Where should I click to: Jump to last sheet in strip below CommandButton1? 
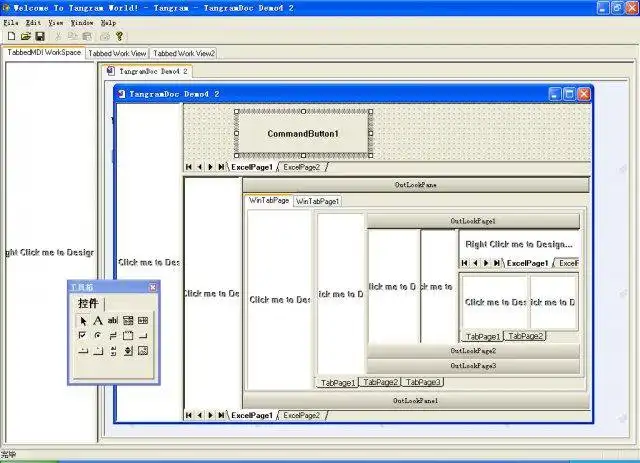(x=221, y=167)
